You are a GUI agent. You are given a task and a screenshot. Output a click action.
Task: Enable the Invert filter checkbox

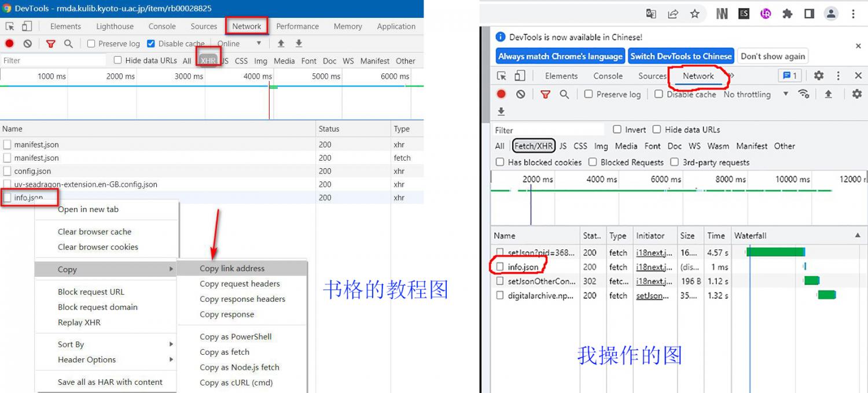click(617, 129)
